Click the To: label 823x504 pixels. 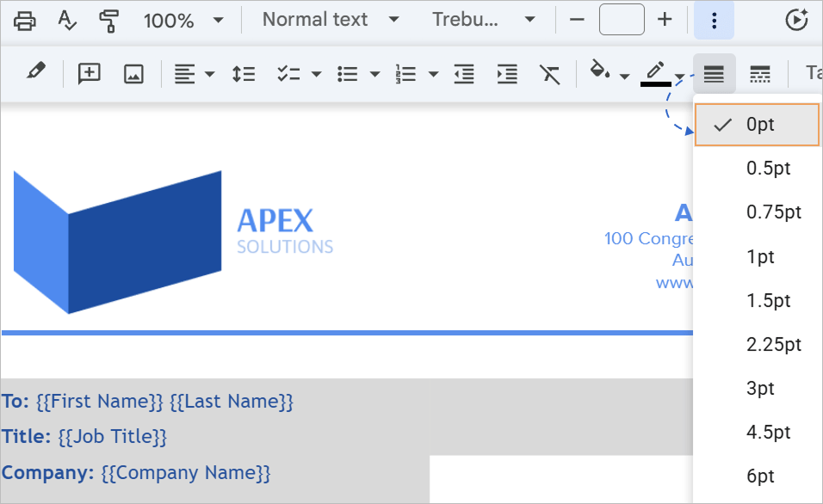pyautogui.click(x=15, y=402)
